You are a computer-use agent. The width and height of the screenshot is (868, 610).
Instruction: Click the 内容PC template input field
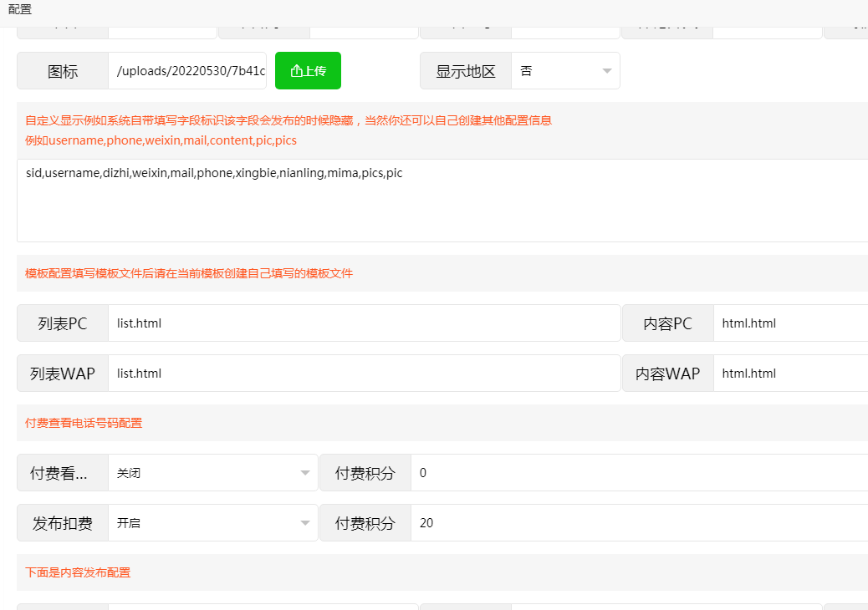[789, 323]
